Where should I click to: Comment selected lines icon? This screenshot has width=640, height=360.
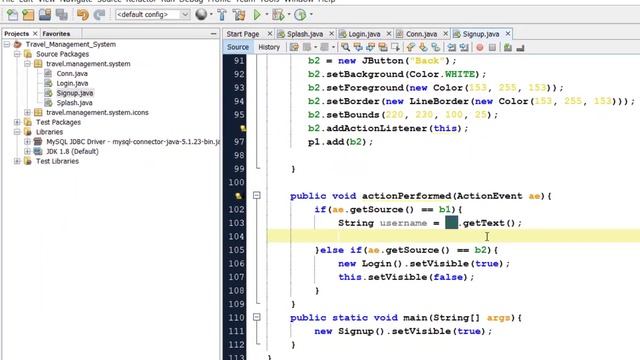pyautogui.click(x=507, y=47)
